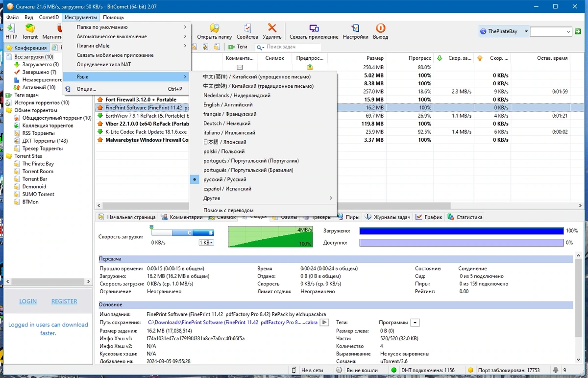Select SUMO Torrent in the sidebar
This screenshot has height=378, width=588.
coord(38,194)
